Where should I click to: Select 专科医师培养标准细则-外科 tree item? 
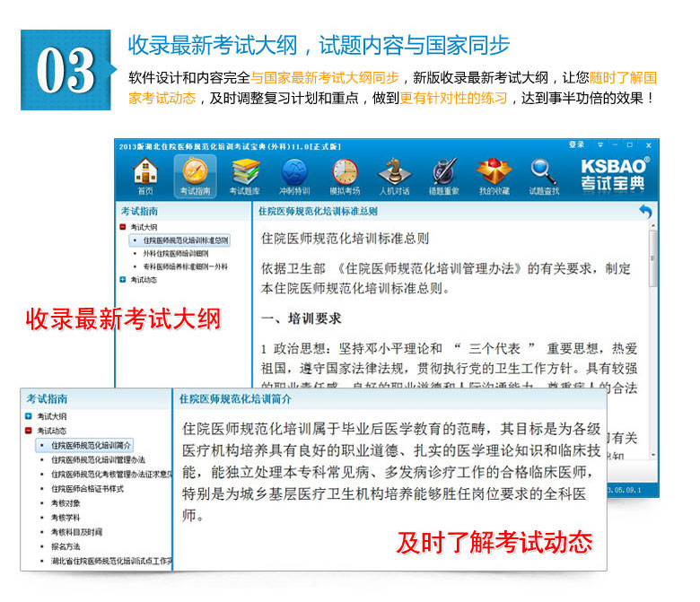coord(185,266)
